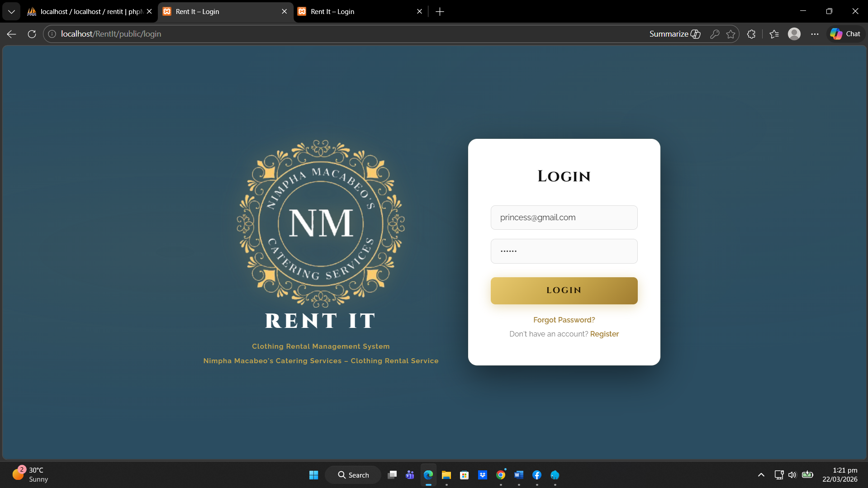Open the Register link

[604, 334]
